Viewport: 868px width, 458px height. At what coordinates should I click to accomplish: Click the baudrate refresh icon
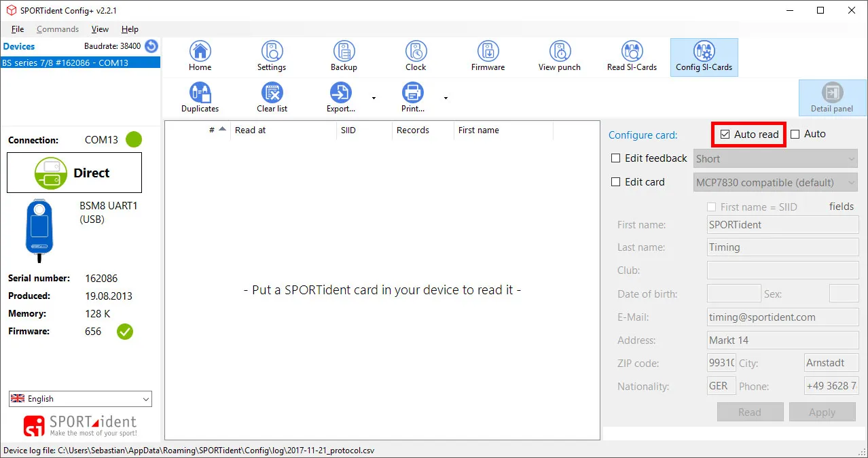pos(151,46)
